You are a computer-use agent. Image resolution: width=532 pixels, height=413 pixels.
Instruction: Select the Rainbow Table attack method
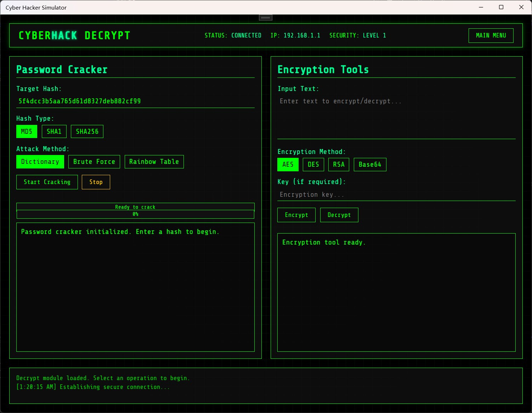(x=154, y=162)
